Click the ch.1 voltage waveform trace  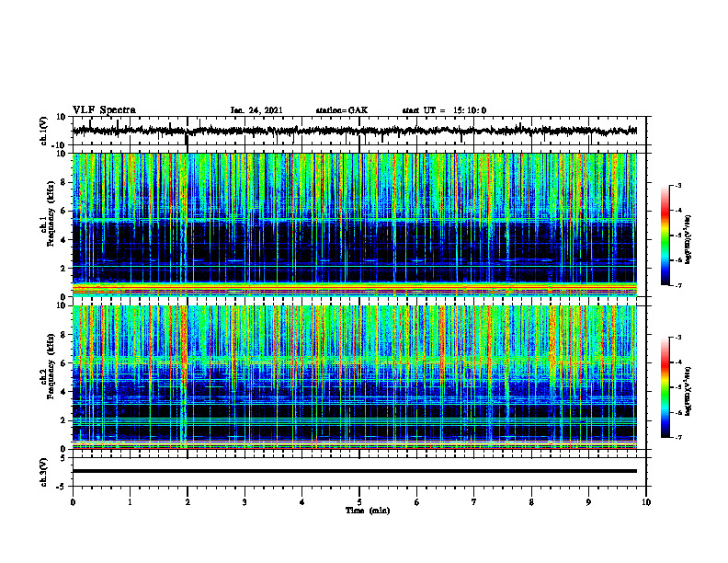click(x=355, y=131)
